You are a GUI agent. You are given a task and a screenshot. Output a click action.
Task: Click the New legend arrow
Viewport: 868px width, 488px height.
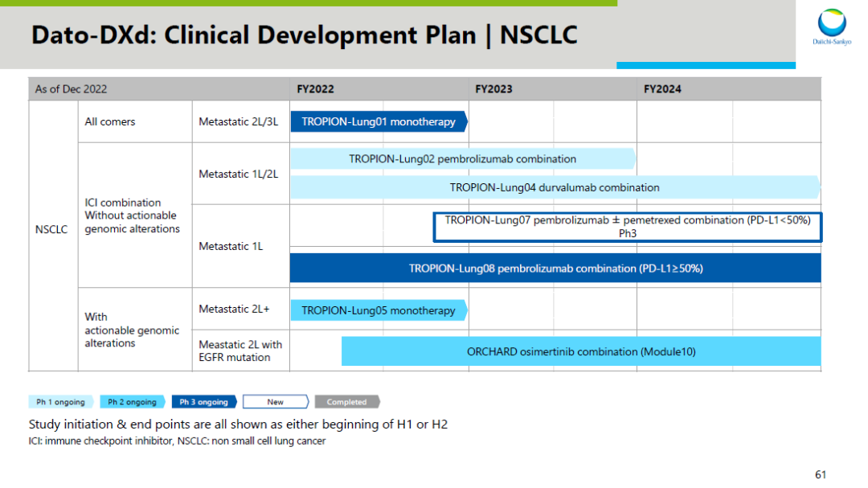pos(276,402)
